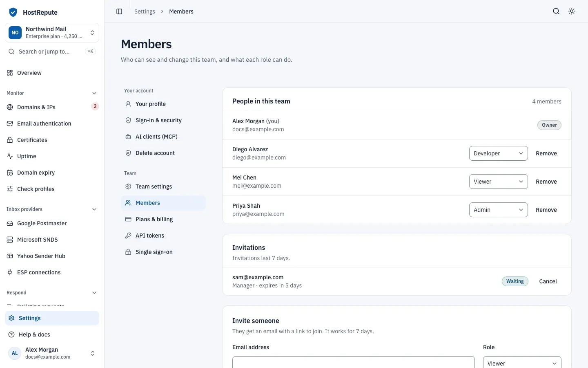Image resolution: width=588 pixels, height=368 pixels.
Task: Remove Diego Alvarez from the team
Action: coord(546,153)
